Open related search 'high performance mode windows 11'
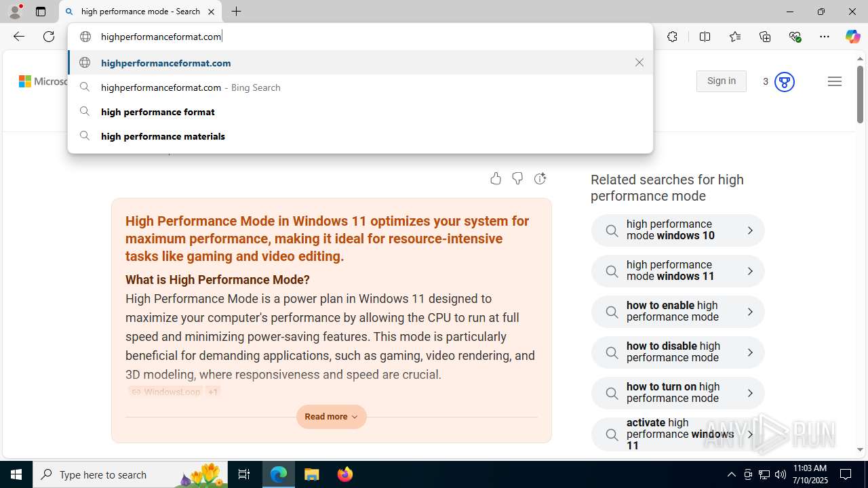 678,271
